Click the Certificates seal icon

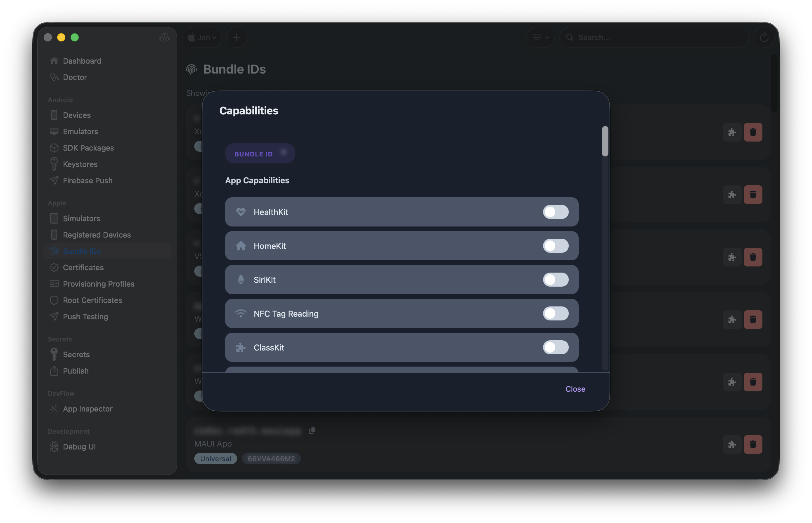(x=54, y=267)
